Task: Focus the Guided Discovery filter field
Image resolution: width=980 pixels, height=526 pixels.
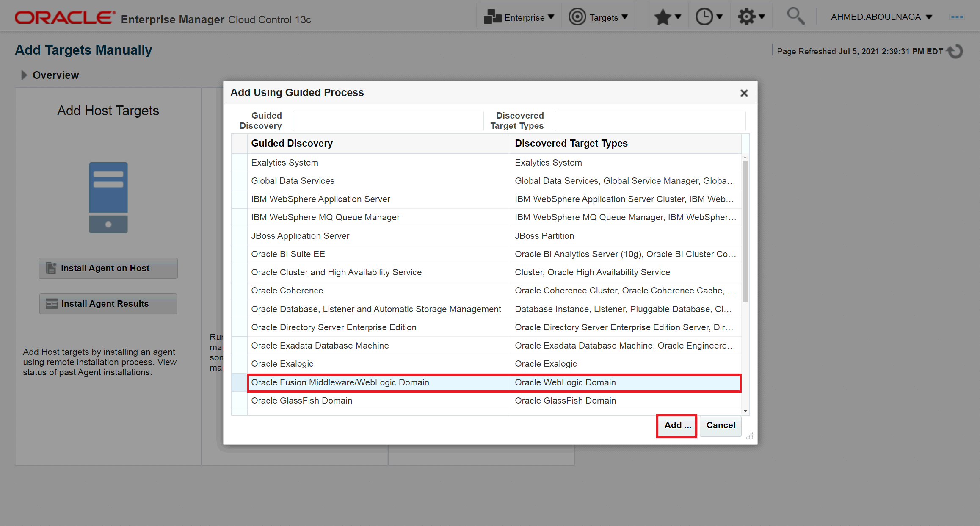Action: coord(388,121)
